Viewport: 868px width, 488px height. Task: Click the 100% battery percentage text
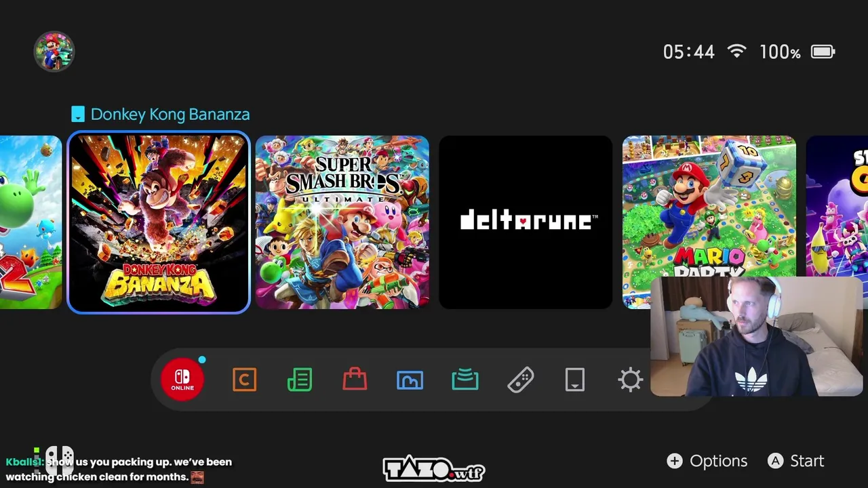pyautogui.click(x=780, y=52)
